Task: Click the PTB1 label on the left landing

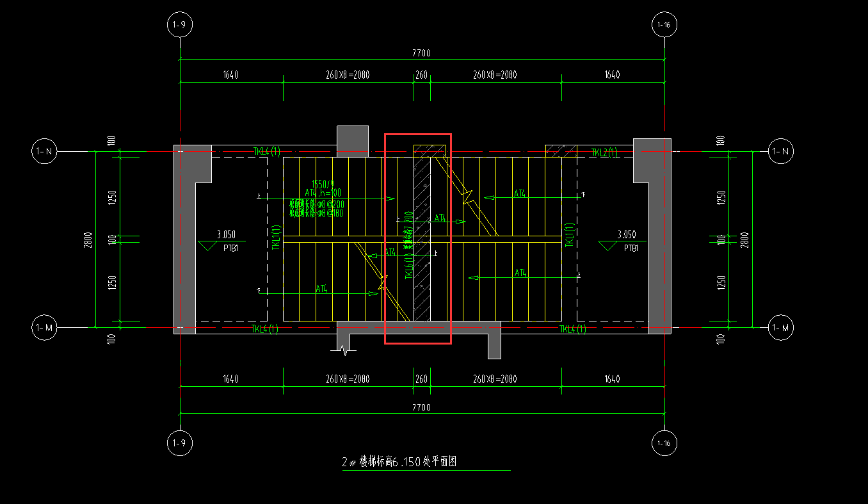Action: [230, 248]
